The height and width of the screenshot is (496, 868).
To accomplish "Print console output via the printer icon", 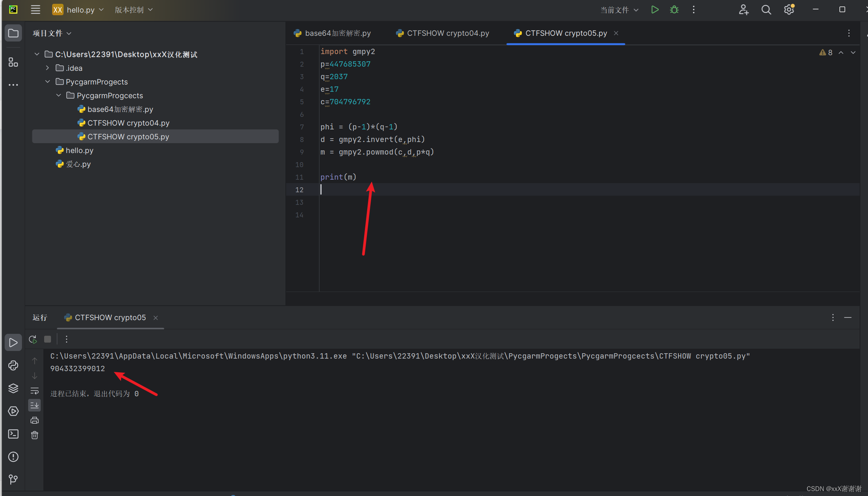I will point(34,420).
